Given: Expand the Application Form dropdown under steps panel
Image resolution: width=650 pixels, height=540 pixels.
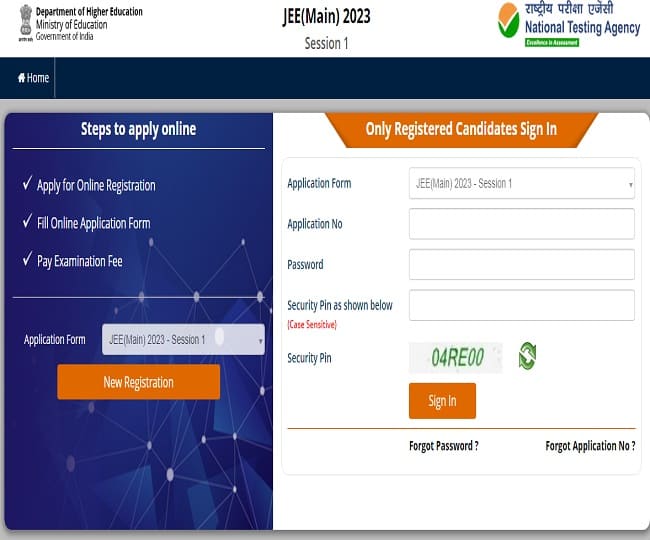Looking at the screenshot, I should pyautogui.click(x=183, y=339).
